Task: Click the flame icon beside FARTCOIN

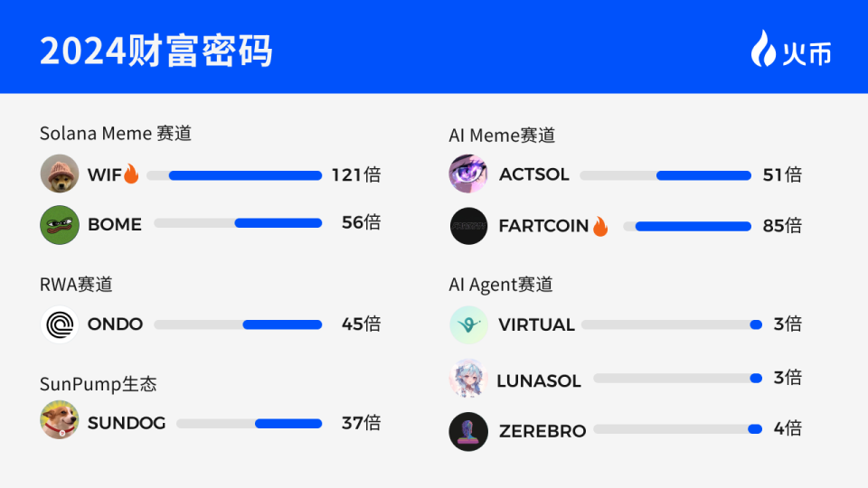Action: pyautogui.click(x=600, y=226)
